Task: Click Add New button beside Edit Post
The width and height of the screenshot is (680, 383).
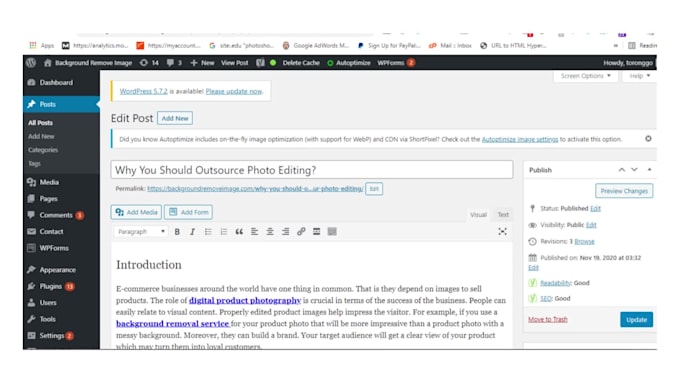Action: tap(175, 118)
